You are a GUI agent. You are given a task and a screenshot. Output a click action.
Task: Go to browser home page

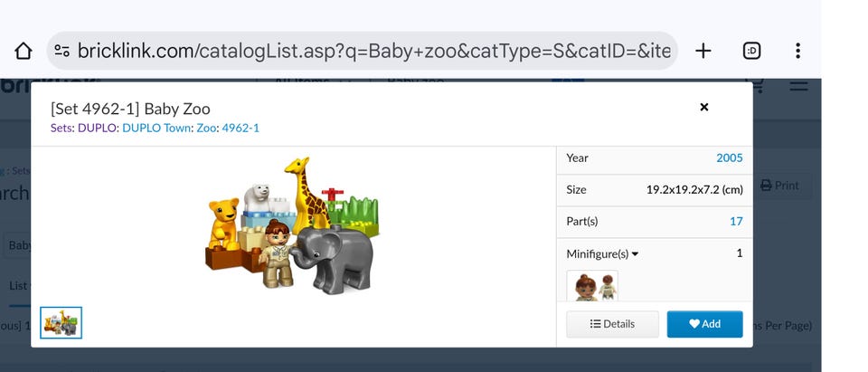[x=24, y=51]
